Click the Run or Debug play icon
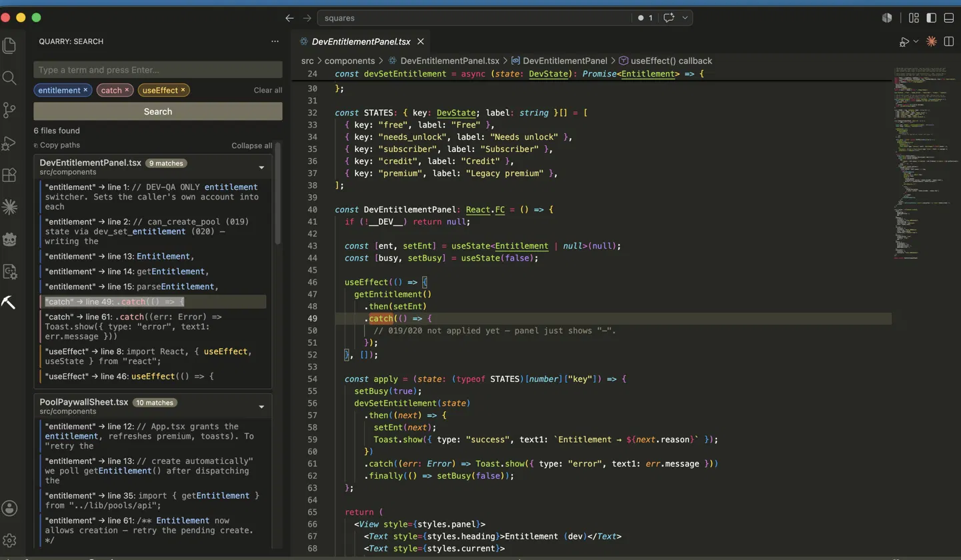Image resolution: width=961 pixels, height=560 pixels. (904, 41)
